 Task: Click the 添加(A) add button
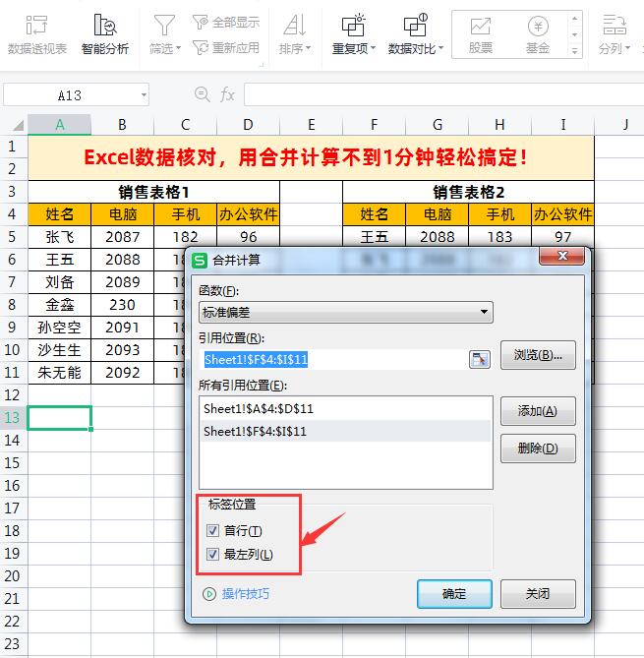[538, 411]
